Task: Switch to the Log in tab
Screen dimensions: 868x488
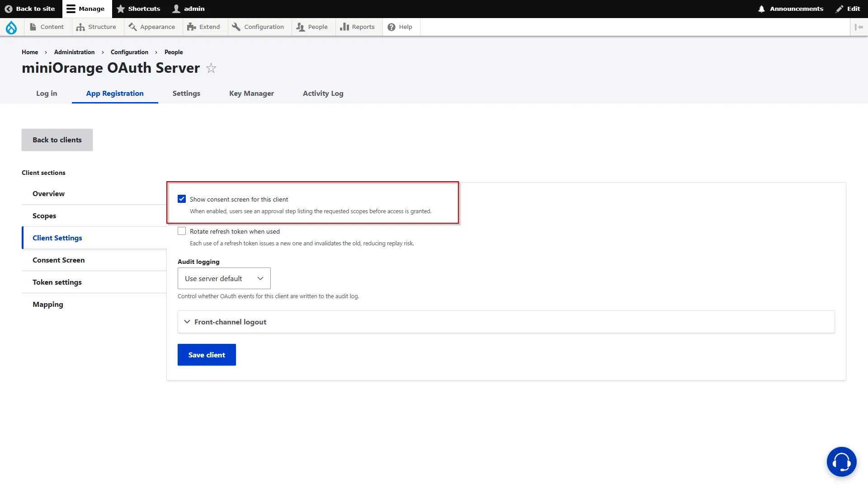Action: [x=47, y=93]
